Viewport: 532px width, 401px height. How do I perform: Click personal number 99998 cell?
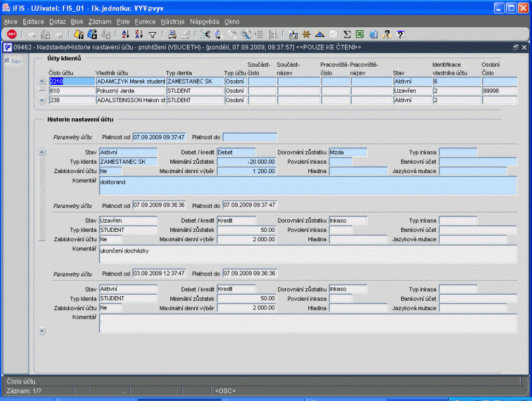(x=499, y=91)
